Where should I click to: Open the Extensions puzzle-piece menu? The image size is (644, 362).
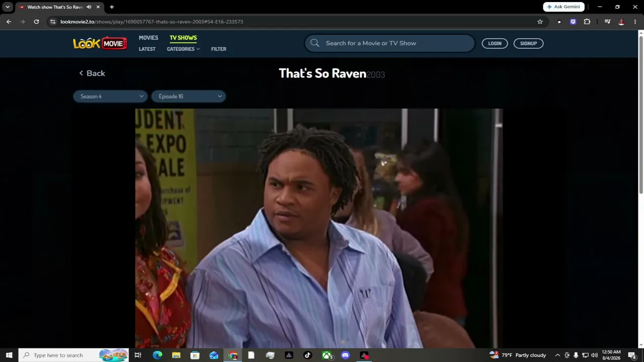pos(587,22)
